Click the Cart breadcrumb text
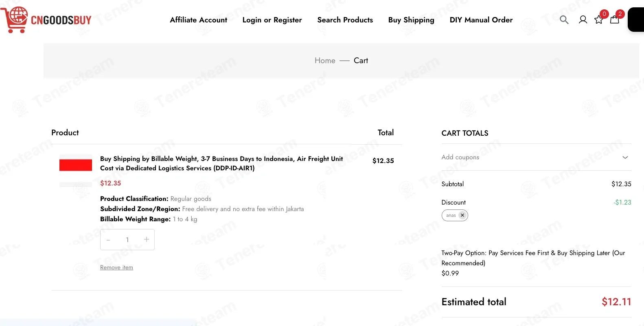644x326 pixels. click(361, 60)
